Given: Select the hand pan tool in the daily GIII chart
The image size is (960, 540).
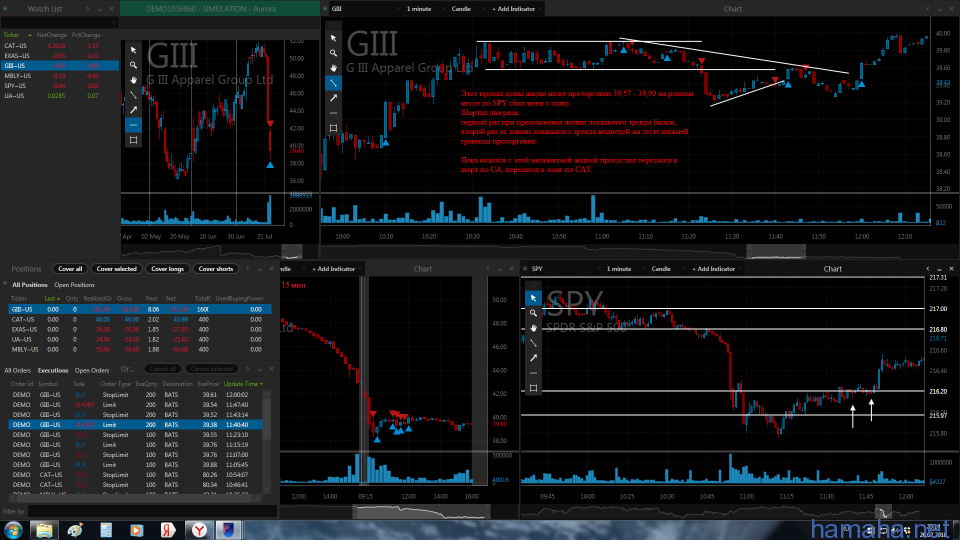Looking at the screenshot, I should (133, 80).
